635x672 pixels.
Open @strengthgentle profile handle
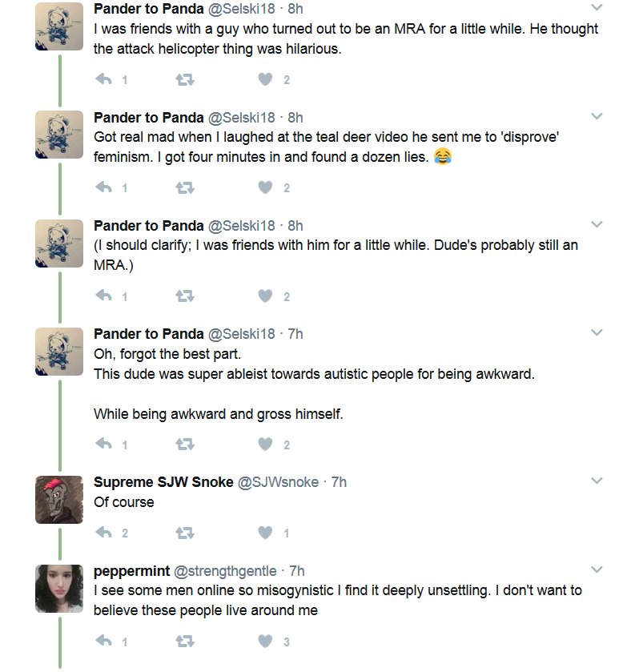[225, 571]
